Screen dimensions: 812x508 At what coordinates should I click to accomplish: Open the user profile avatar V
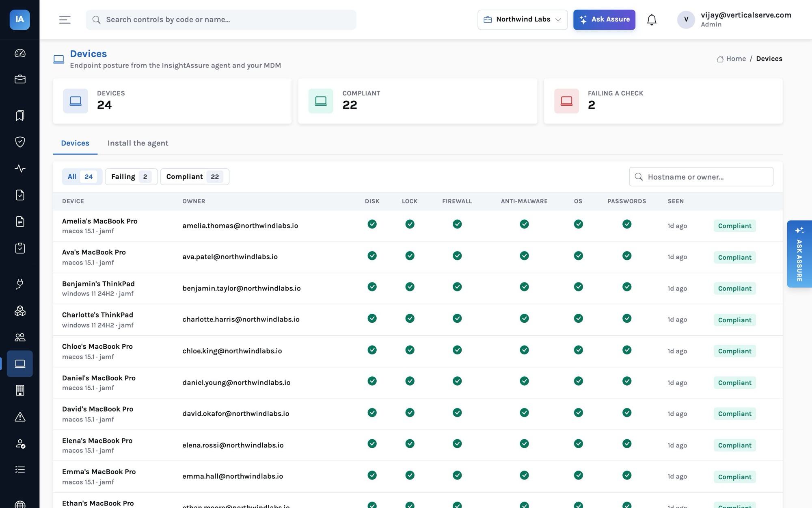(686, 20)
